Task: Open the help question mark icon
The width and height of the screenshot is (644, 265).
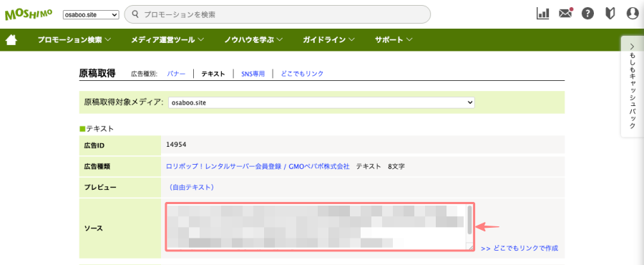Action: [587, 14]
